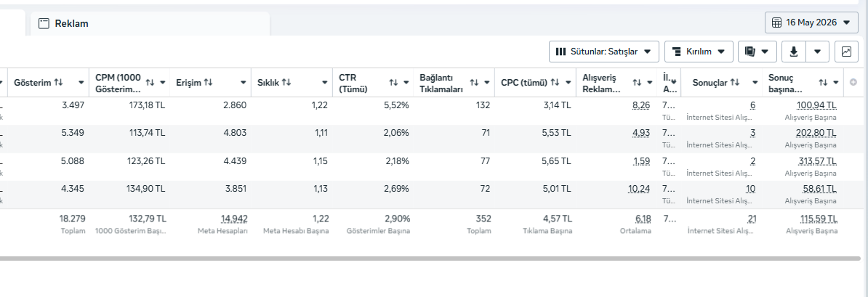Click the 100,94 TL cost per result value
This screenshot has width=868, height=297.
tap(816, 105)
